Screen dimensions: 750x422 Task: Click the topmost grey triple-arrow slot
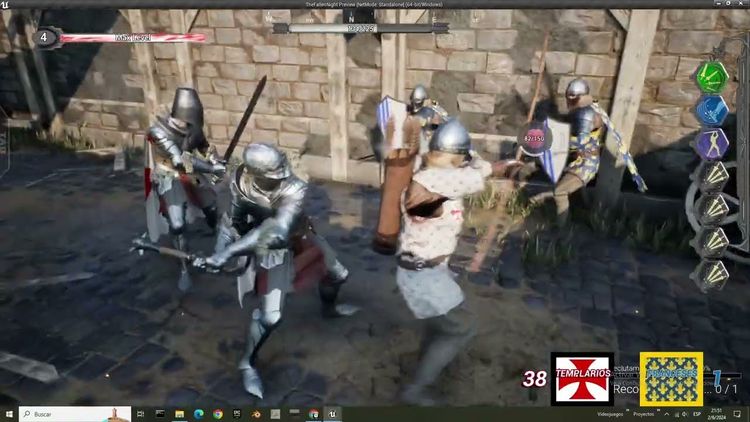tap(713, 177)
